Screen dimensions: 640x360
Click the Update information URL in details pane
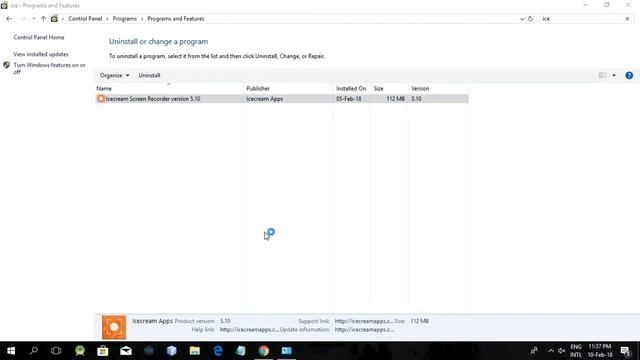click(x=364, y=330)
